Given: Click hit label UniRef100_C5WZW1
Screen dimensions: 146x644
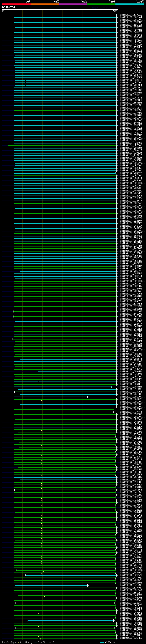Looking at the screenshot, I should 131,55.
